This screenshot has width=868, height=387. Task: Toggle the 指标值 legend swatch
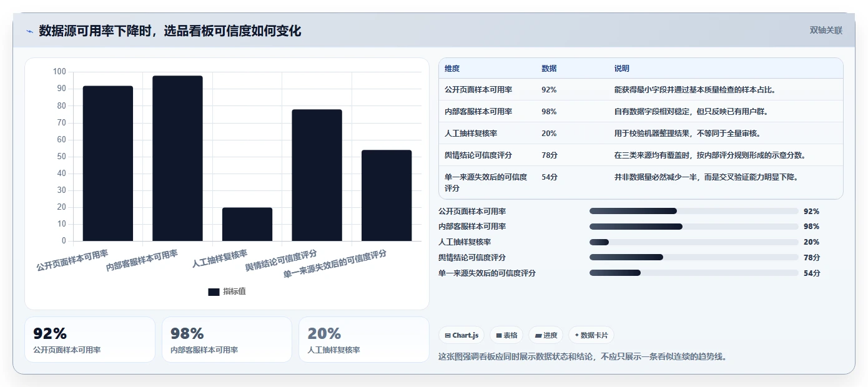[214, 291]
